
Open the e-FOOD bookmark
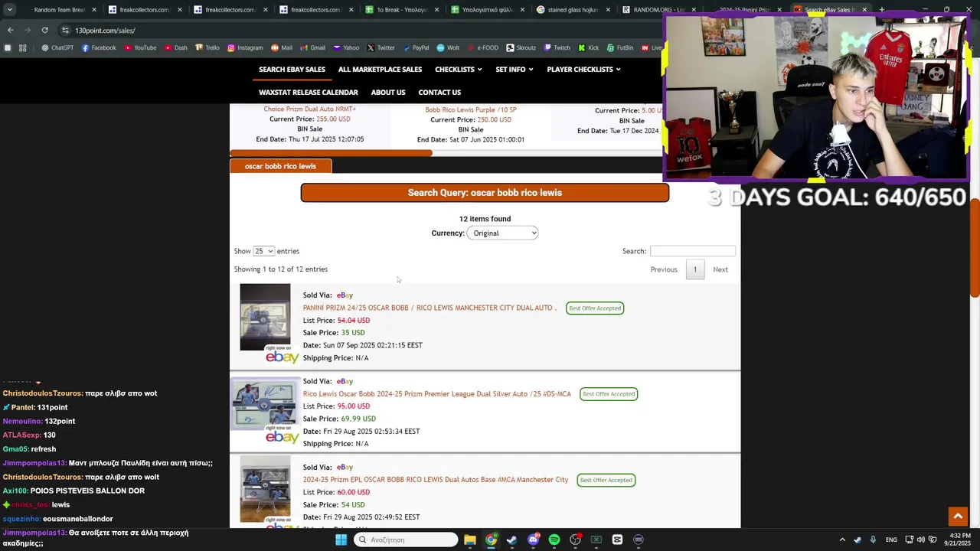482,47
